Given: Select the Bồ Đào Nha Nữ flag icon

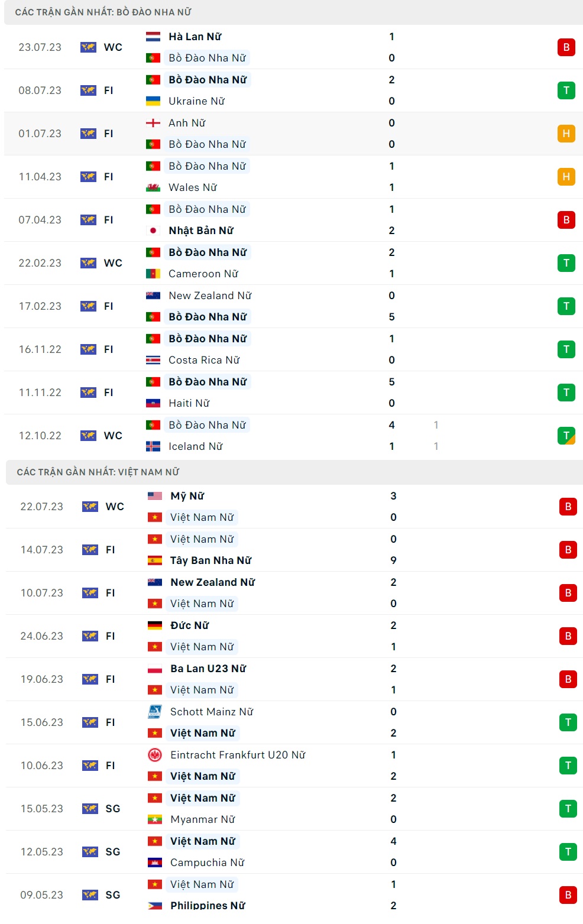Looking at the screenshot, I should point(153,57).
